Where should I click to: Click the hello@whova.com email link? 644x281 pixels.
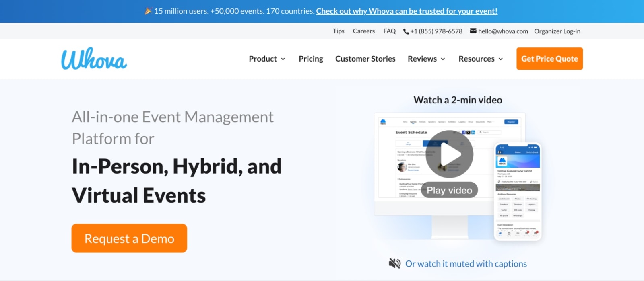coord(503,31)
